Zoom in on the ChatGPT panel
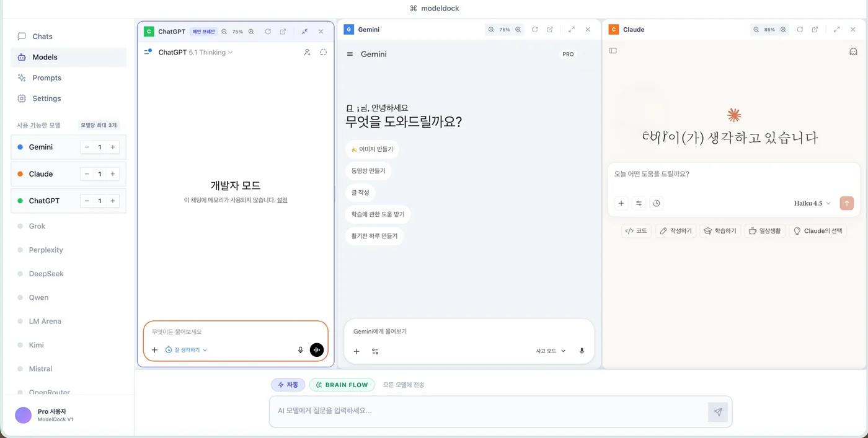Screen dimensions: 868x438 pyautogui.click(x=251, y=32)
